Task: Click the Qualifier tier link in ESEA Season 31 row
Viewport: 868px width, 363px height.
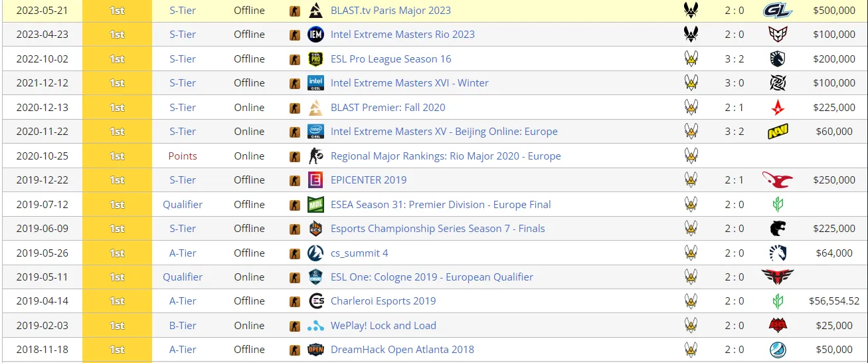Action: (x=183, y=204)
